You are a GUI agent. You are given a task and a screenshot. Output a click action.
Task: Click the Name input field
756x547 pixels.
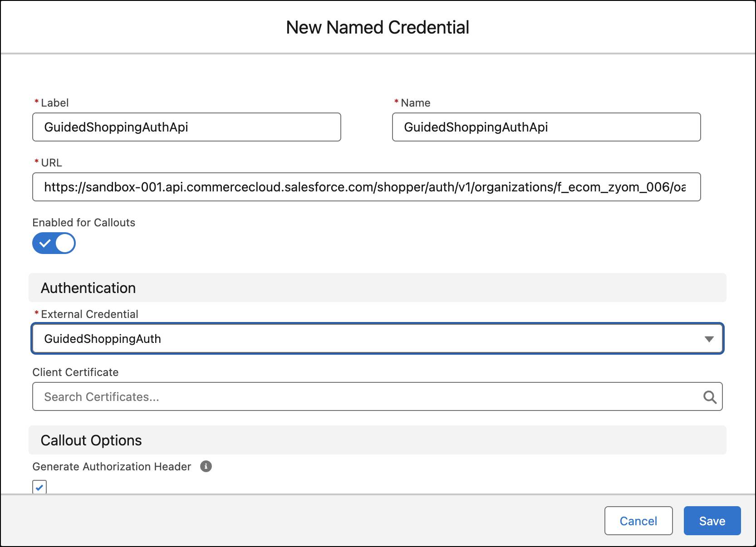(x=546, y=127)
